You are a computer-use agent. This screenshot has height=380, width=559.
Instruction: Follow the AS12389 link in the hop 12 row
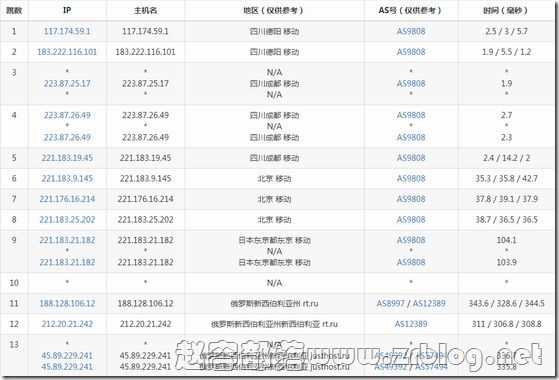411,324
